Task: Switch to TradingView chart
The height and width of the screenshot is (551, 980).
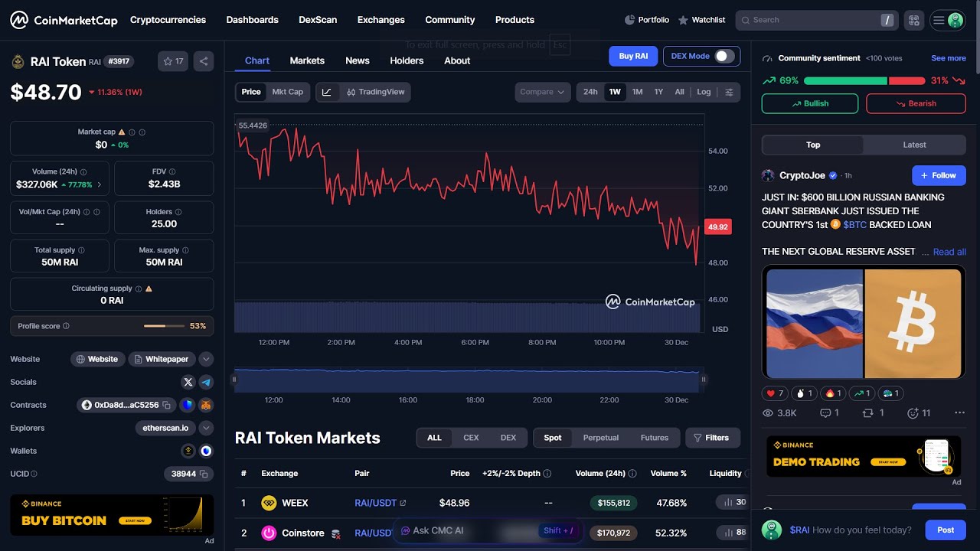Action: (374, 92)
